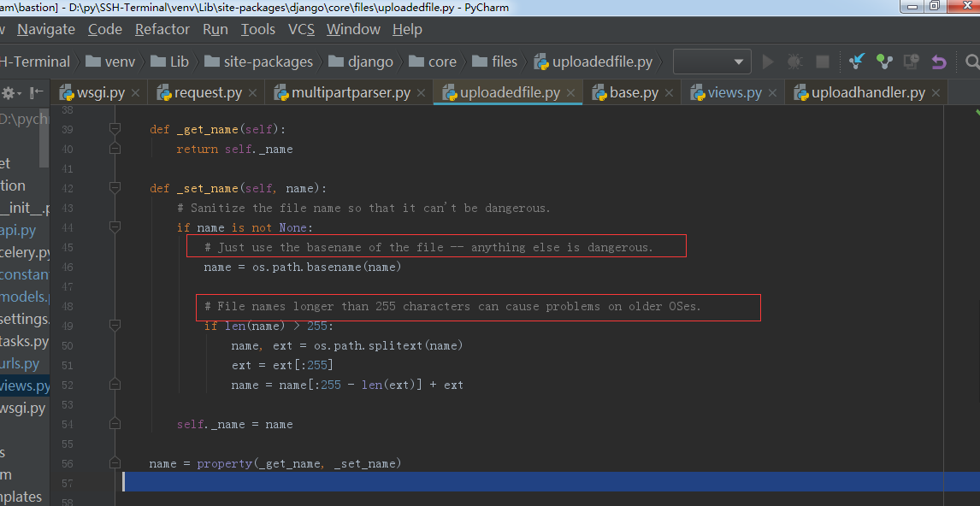
Task: Click the Python file icon on the wsgi.py tab
Action: [x=66, y=93]
